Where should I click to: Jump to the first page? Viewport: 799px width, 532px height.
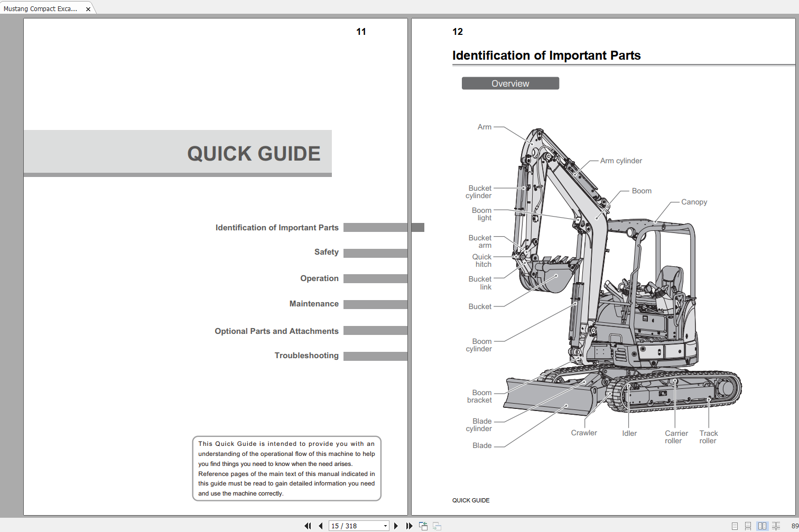(x=308, y=526)
